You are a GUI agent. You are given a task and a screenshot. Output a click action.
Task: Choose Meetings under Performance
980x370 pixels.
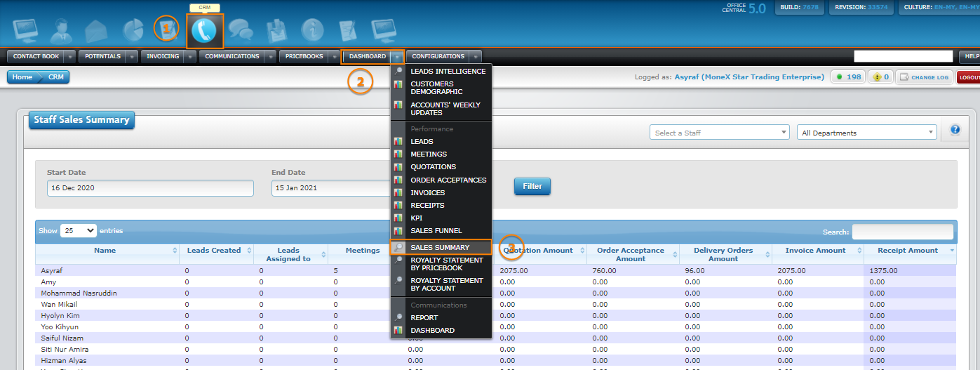441,154
